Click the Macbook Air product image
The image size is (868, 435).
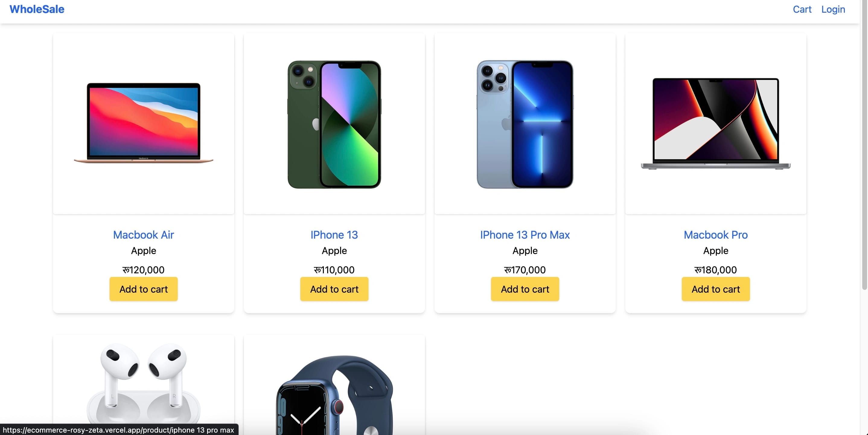[x=144, y=123]
